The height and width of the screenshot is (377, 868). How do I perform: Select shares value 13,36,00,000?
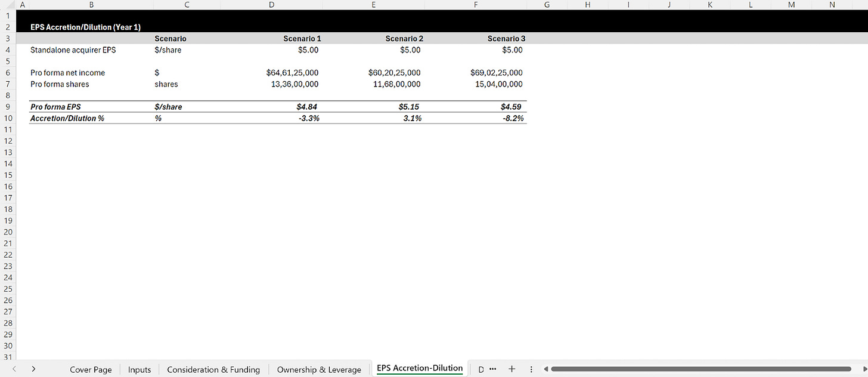(294, 84)
